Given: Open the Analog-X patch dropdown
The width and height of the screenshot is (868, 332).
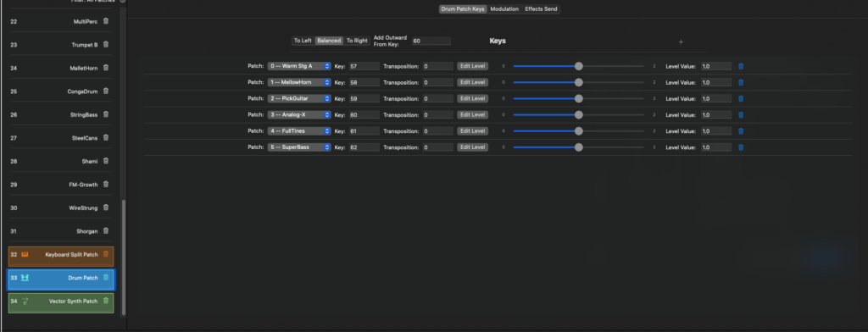Looking at the screenshot, I should pyautogui.click(x=299, y=115).
